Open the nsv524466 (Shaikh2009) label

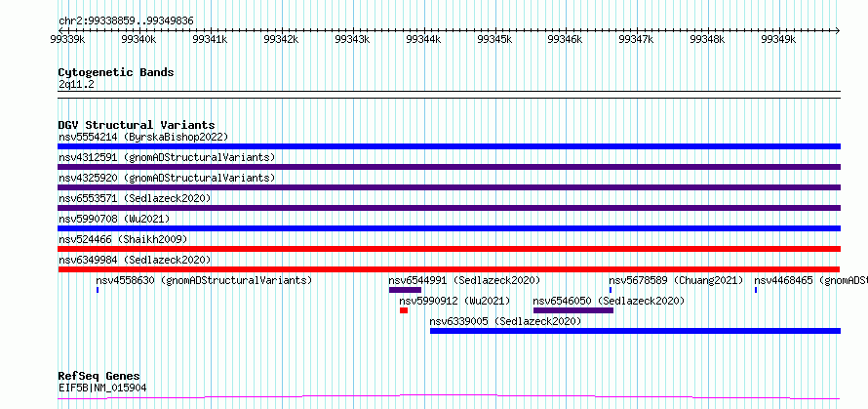pos(123,239)
